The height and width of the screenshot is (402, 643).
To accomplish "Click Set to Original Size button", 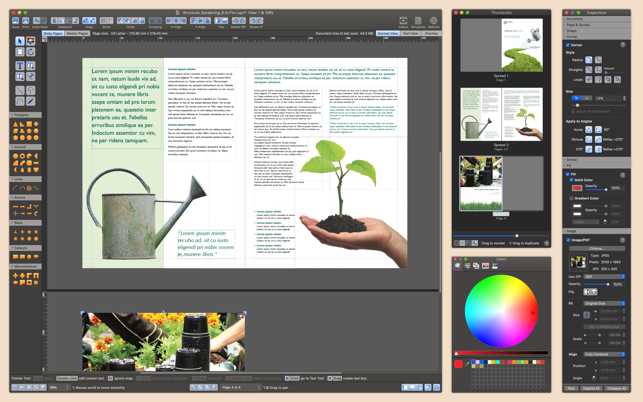I will pyautogui.click(x=604, y=327).
